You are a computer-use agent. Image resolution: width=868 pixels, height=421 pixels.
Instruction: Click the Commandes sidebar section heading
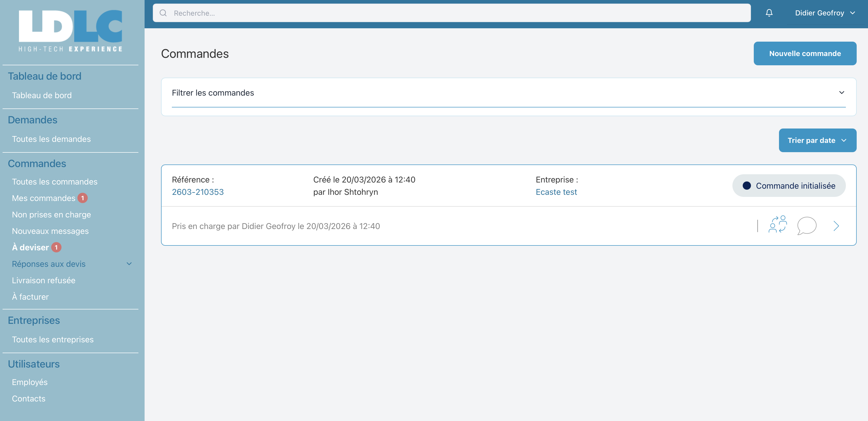click(37, 163)
